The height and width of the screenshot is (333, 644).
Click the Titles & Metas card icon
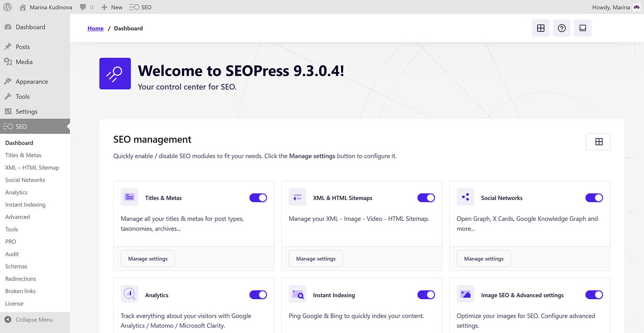(x=130, y=197)
